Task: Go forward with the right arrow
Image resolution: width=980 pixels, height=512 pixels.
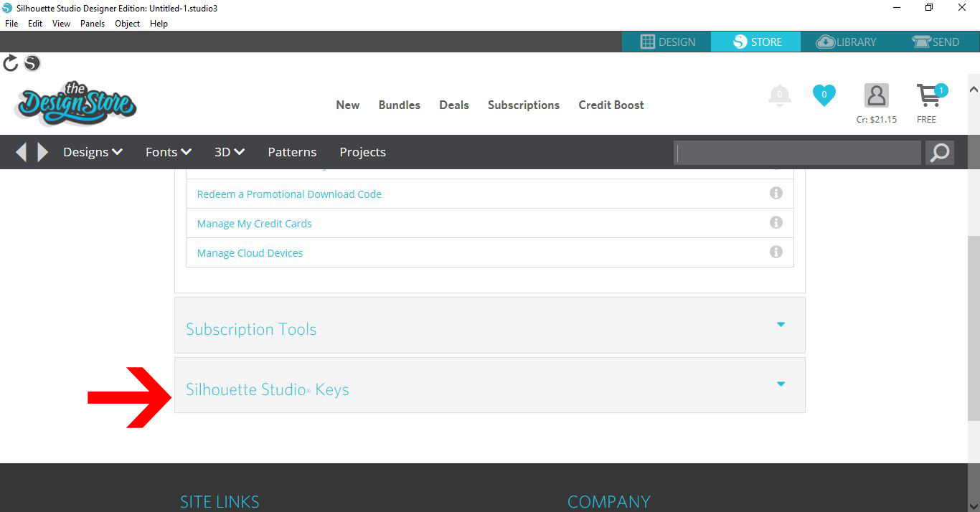Action: (x=43, y=152)
